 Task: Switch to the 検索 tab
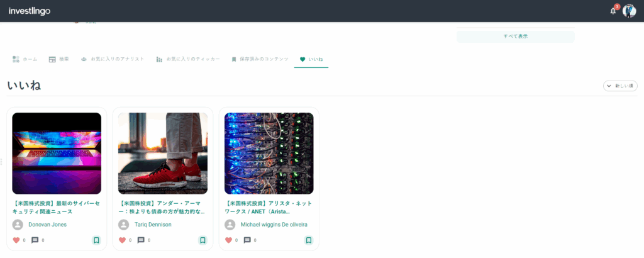[59, 59]
